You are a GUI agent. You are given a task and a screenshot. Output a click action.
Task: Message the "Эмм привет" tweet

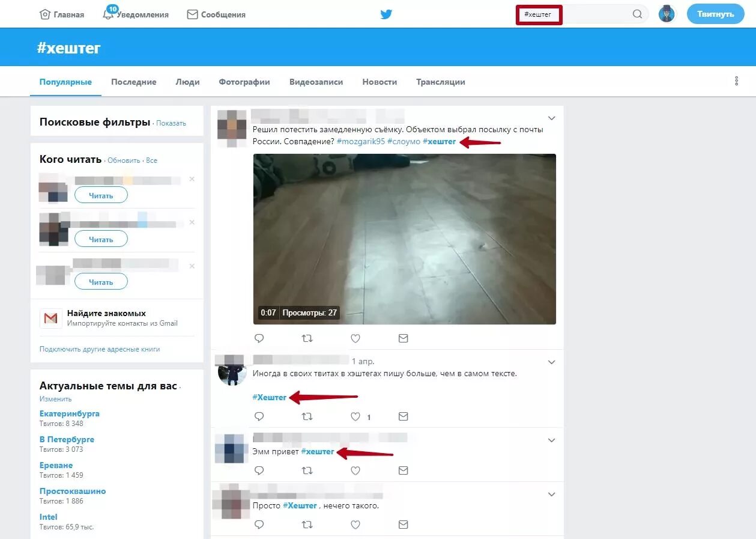click(403, 470)
